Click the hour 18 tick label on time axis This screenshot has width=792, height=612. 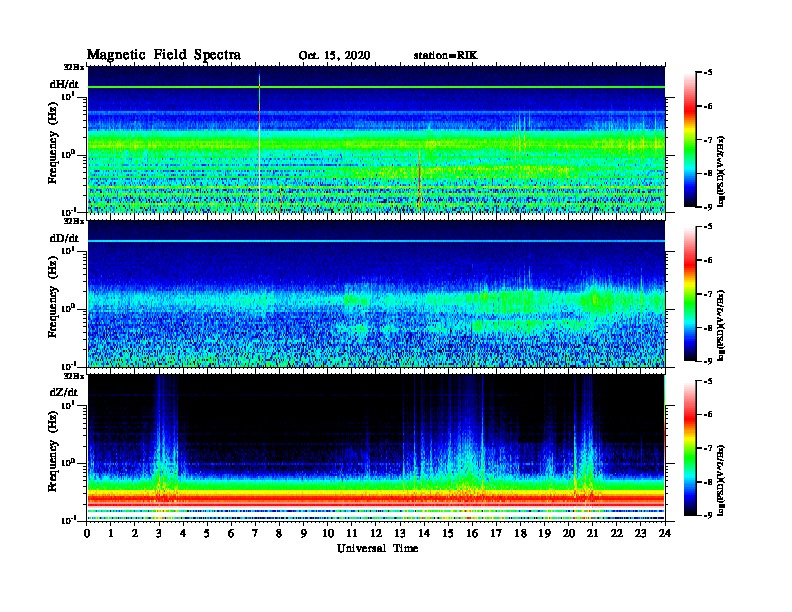(x=520, y=534)
